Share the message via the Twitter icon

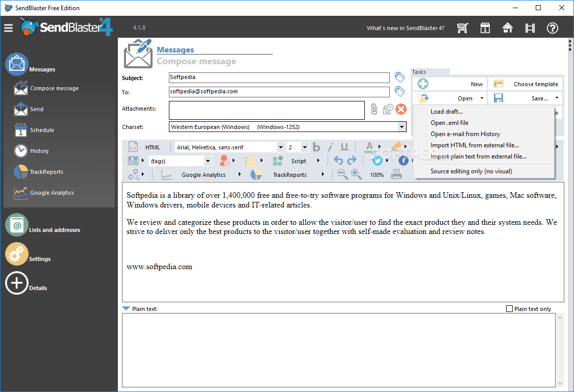378,160
